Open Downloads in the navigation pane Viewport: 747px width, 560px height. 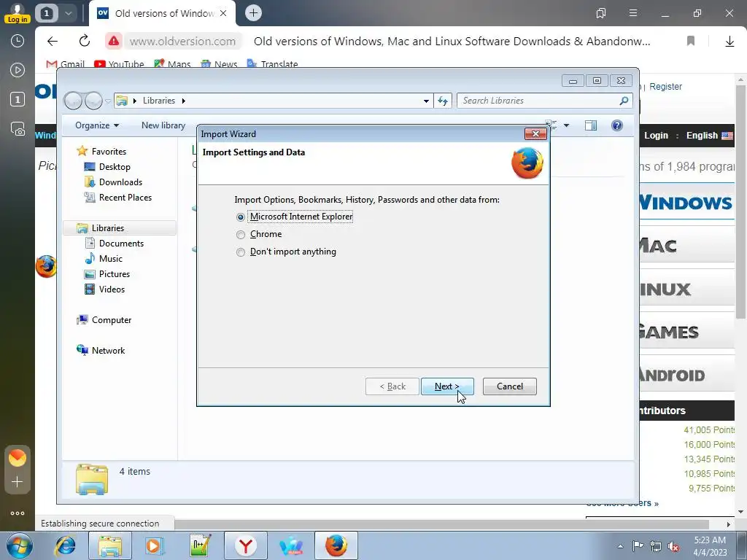pos(120,182)
